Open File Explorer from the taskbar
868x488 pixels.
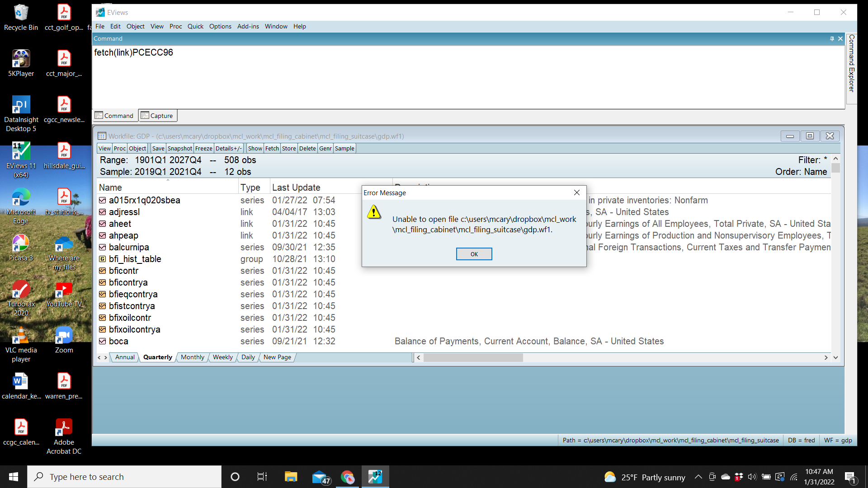[291, 477]
